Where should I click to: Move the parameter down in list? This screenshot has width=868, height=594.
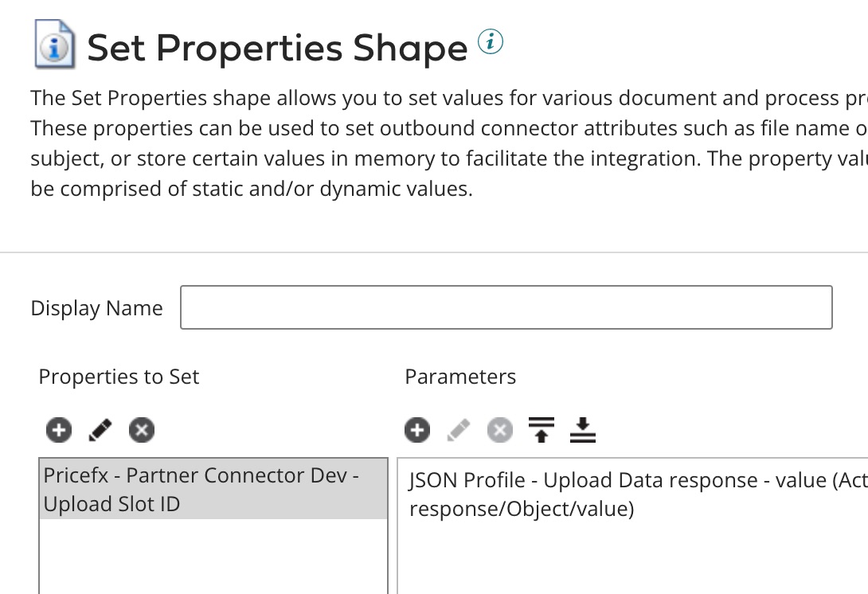coord(583,431)
